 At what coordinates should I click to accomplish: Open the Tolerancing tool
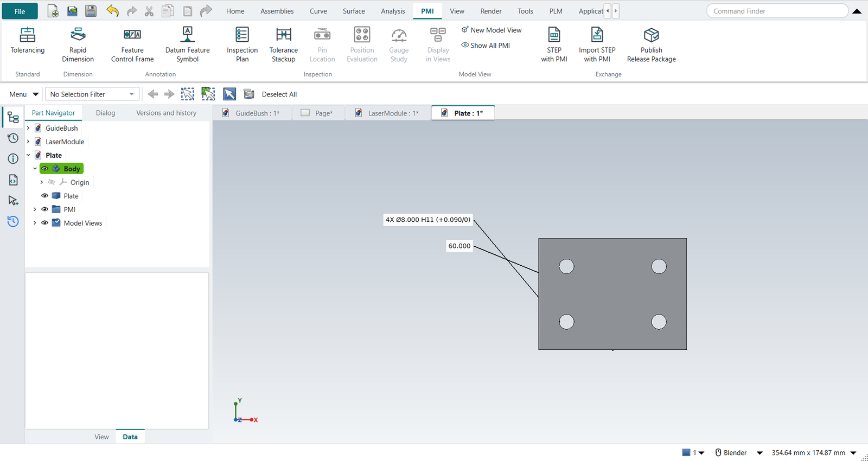click(x=28, y=41)
